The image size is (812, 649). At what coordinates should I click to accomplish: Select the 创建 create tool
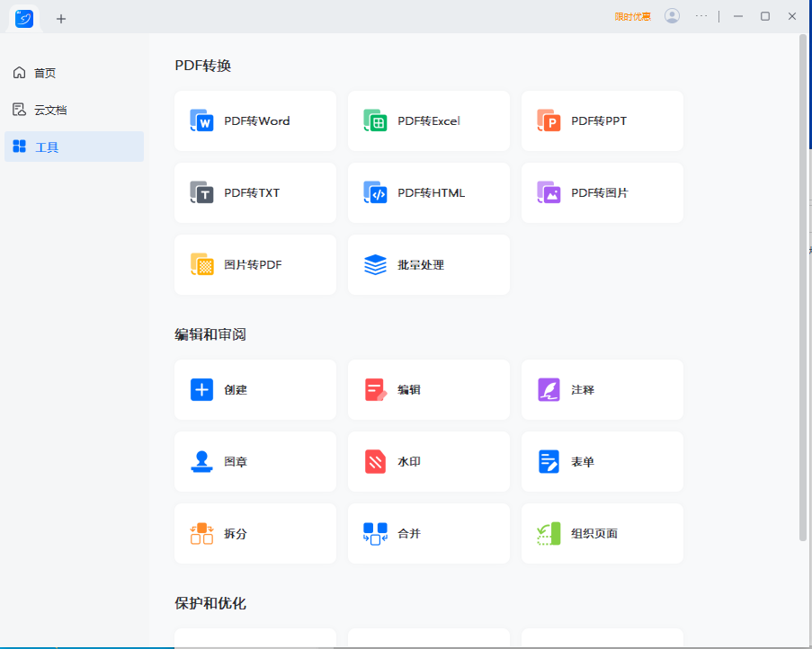click(254, 389)
